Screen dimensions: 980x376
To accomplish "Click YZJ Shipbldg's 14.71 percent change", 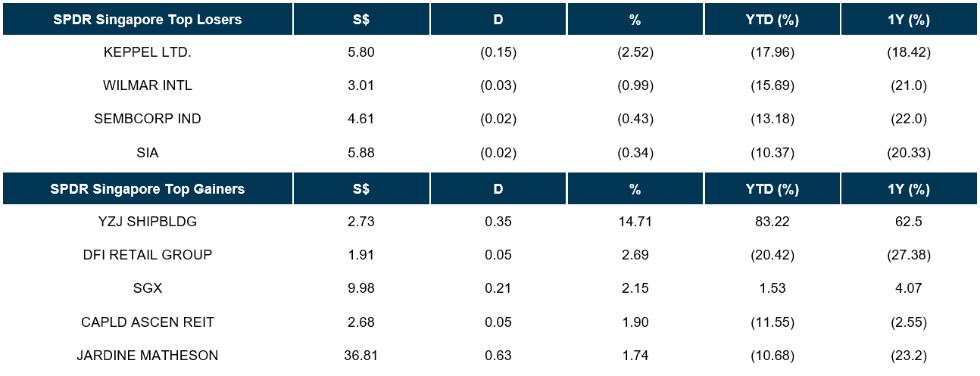I will [x=635, y=221].
